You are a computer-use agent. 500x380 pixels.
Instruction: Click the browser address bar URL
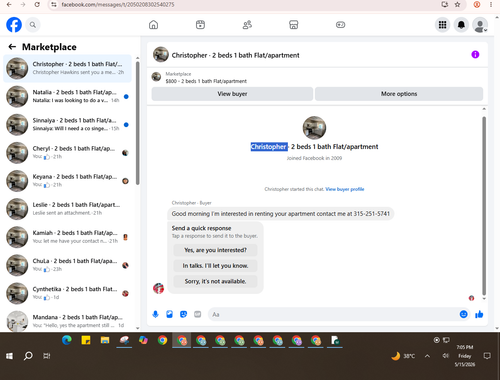[x=118, y=5]
